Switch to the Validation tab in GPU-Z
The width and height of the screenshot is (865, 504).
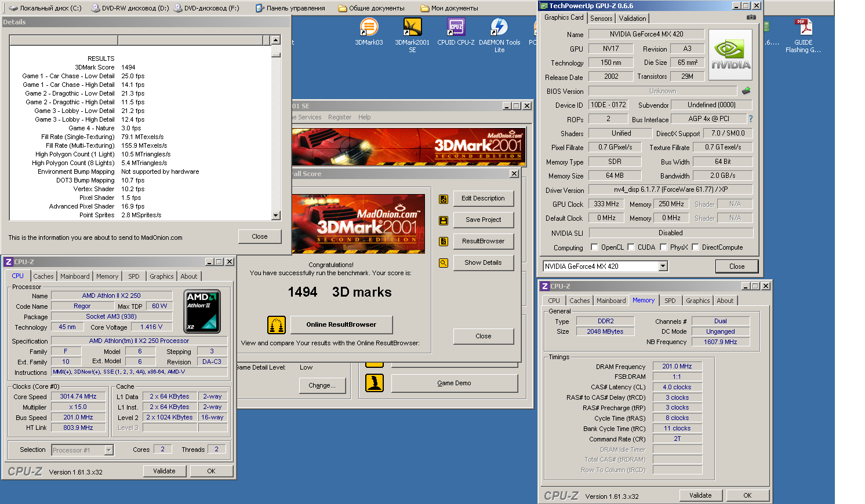pos(633,19)
